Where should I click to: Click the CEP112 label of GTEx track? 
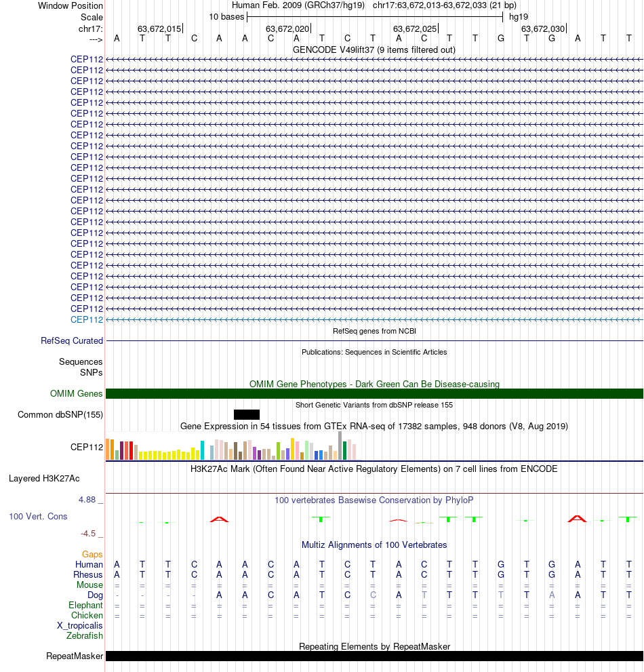(87, 447)
